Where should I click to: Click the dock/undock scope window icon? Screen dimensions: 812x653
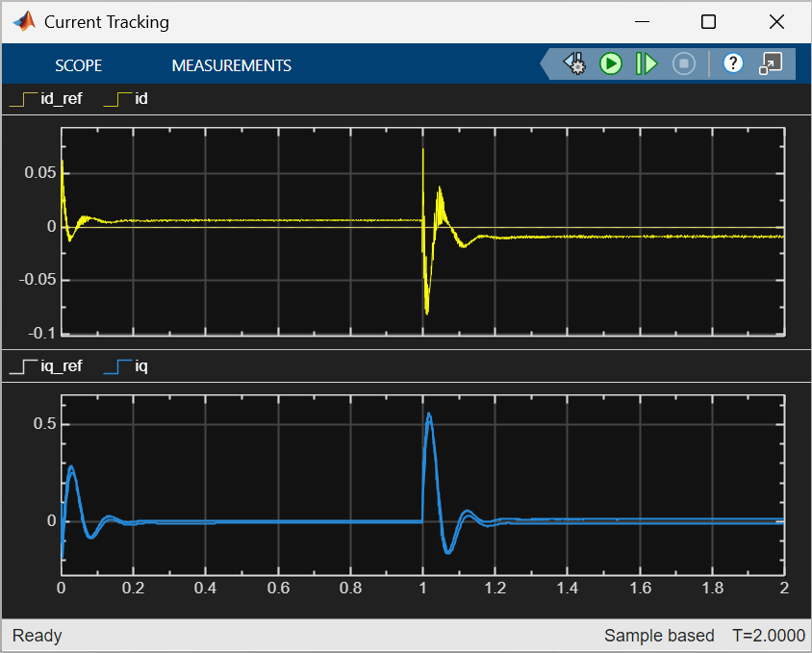click(770, 64)
